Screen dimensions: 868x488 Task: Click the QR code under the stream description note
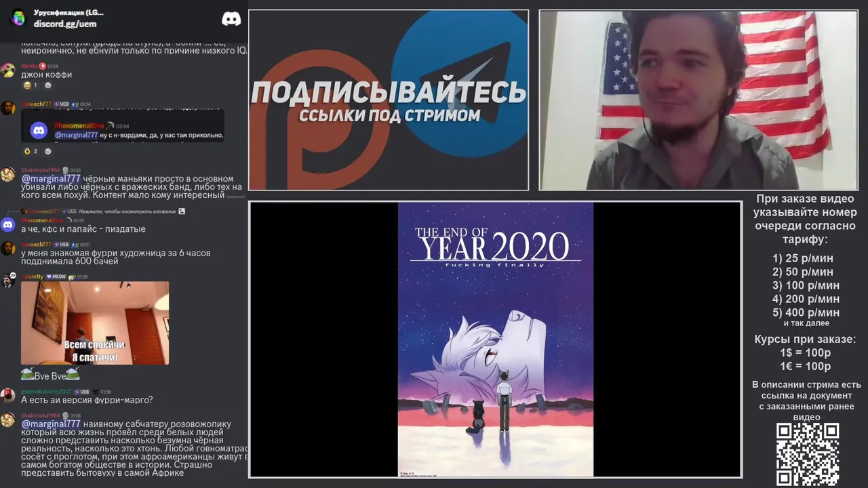click(x=807, y=455)
